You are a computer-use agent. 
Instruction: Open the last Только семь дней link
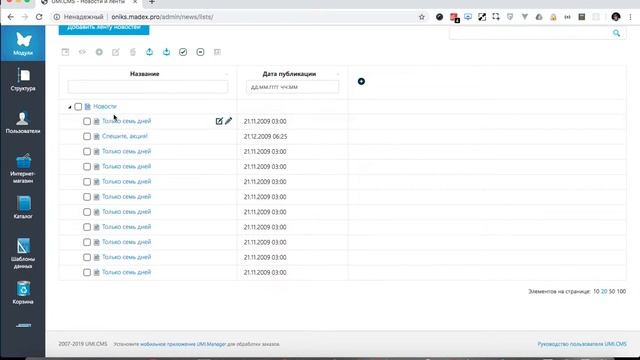tap(126, 272)
